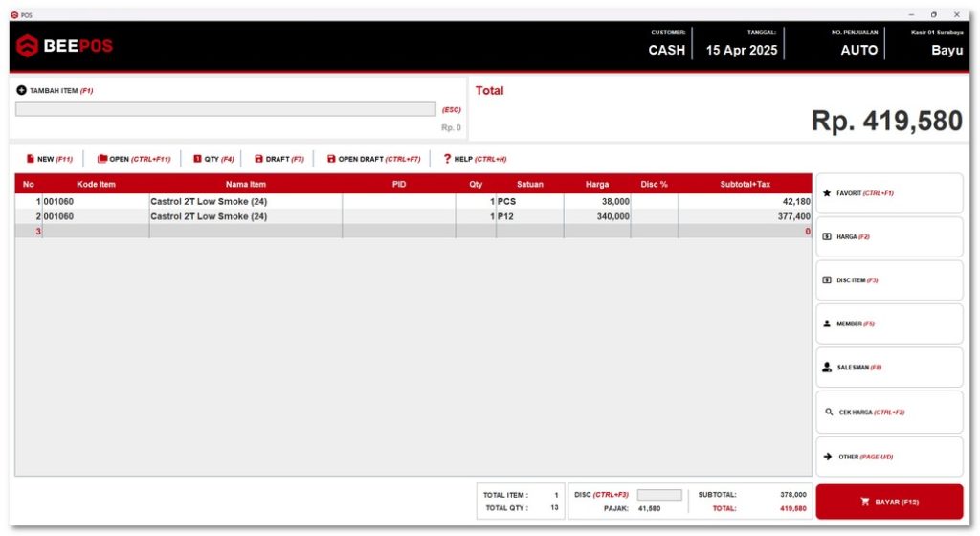Click the Tambah Item input field

(226, 109)
